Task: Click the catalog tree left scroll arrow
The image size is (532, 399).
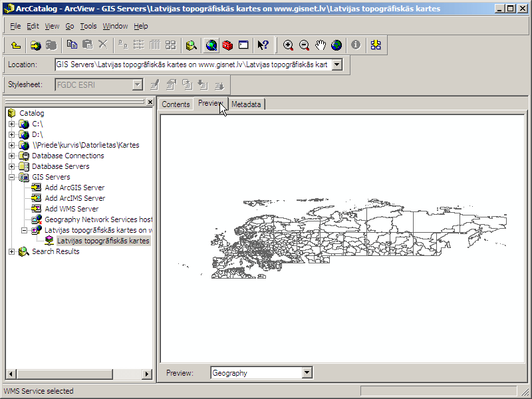Action: (x=11, y=374)
